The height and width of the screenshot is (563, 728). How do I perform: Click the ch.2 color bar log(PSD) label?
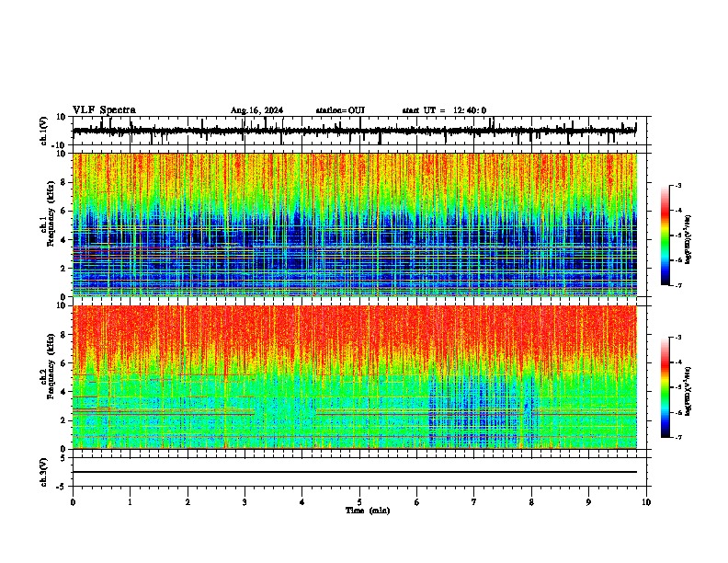[x=688, y=392]
